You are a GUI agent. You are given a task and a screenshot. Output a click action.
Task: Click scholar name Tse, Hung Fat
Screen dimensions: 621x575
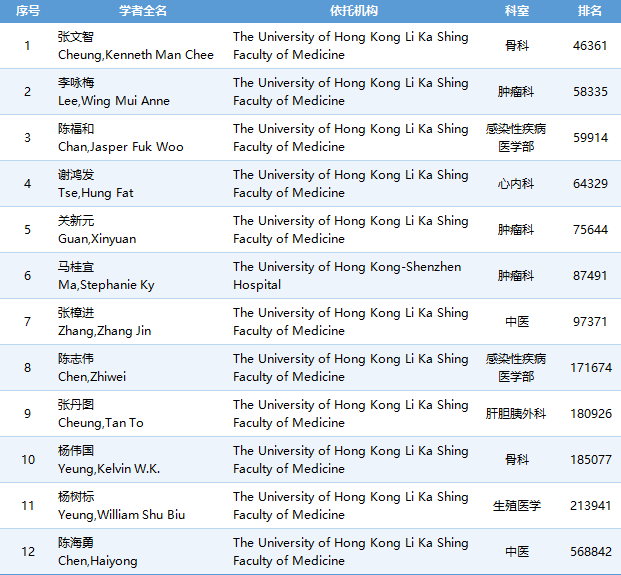coord(96,193)
